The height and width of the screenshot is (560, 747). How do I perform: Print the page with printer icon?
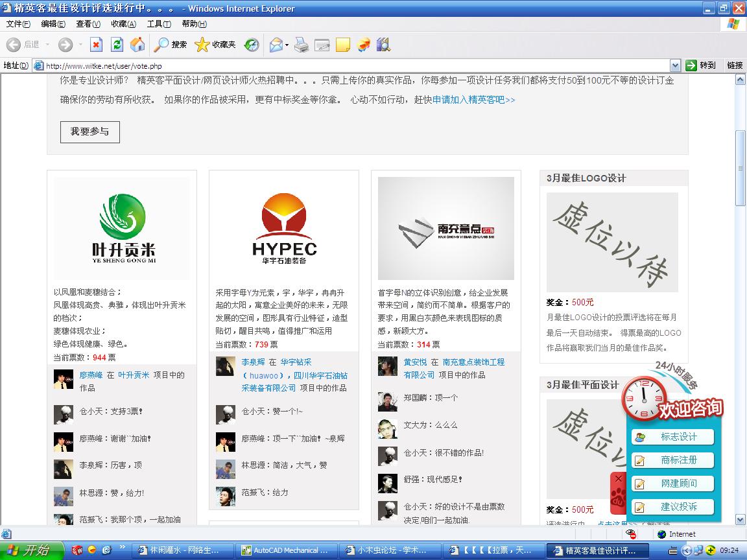point(301,45)
